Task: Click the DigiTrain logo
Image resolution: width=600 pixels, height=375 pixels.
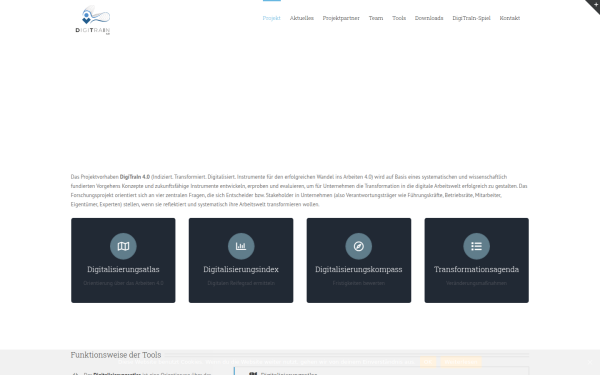Action: pyautogui.click(x=93, y=20)
